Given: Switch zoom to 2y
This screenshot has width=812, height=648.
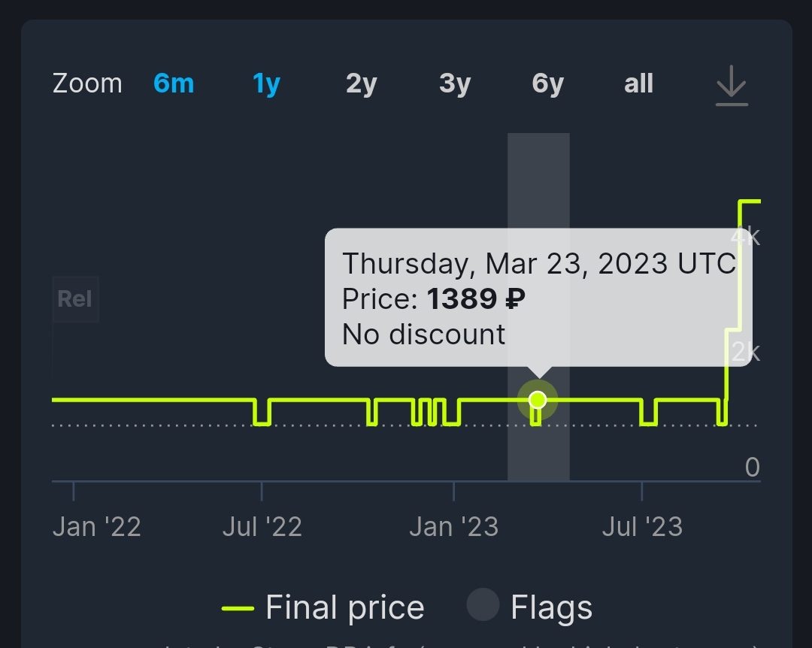Looking at the screenshot, I should point(362,84).
